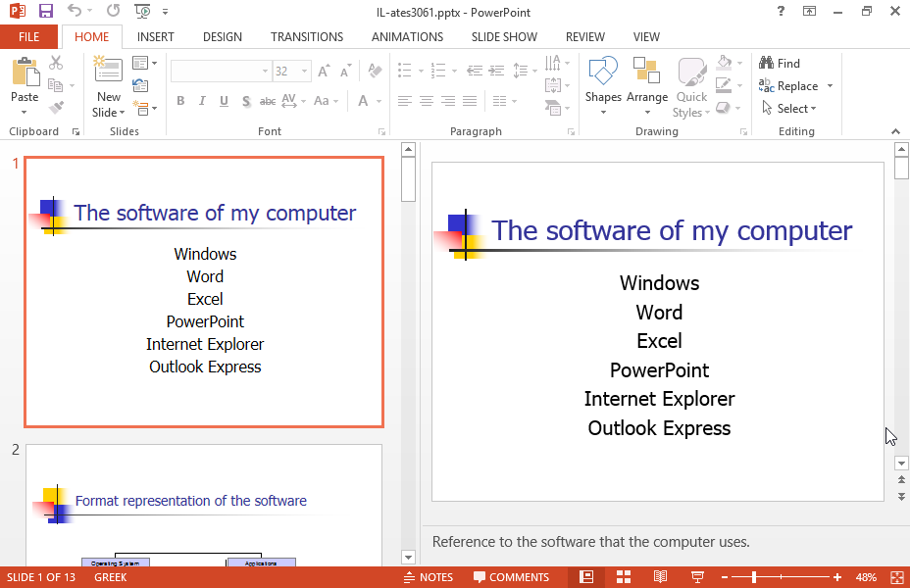
Task: Click the 48% zoom level
Action: [x=866, y=577]
